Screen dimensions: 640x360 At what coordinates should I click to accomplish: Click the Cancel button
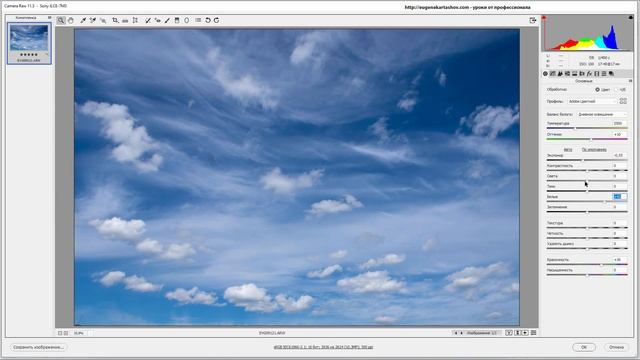click(616, 347)
